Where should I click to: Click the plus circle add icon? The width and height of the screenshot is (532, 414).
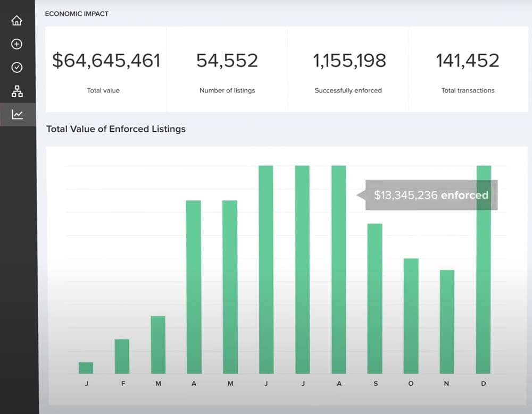click(x=17, y=44)
